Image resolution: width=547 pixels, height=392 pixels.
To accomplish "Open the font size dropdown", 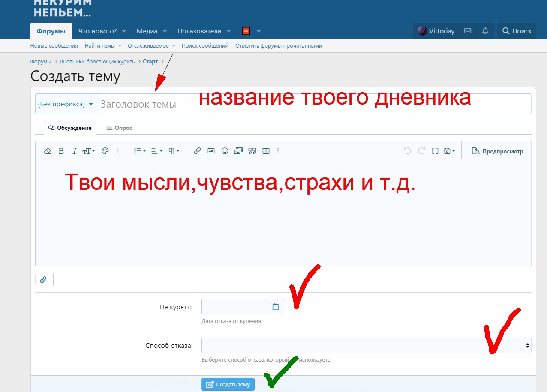I will click(x=88, y=150).
